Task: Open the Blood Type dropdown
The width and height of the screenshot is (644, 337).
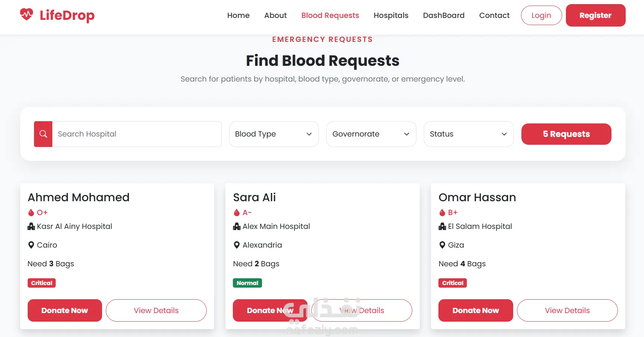Action: pyautogui.click(x=274, y=134)
